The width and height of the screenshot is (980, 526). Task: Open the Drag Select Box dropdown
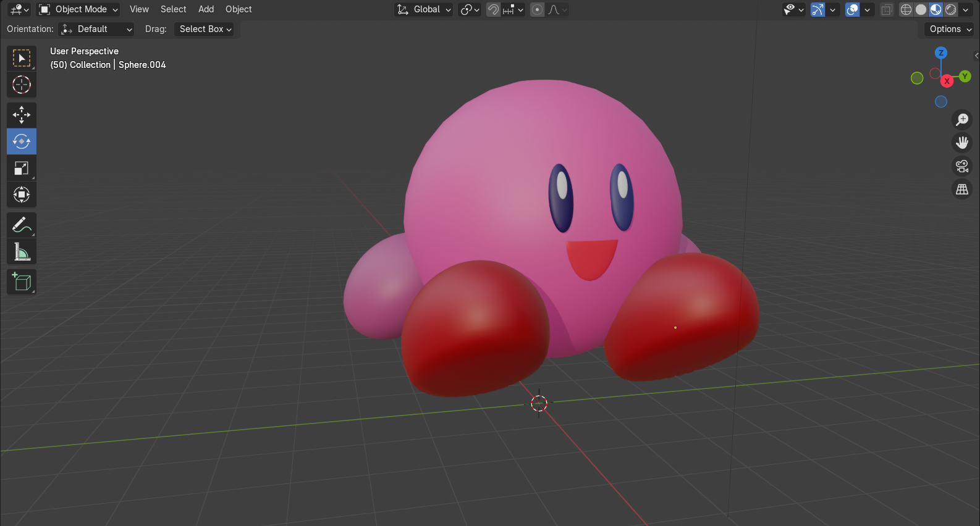coord(205,29)
